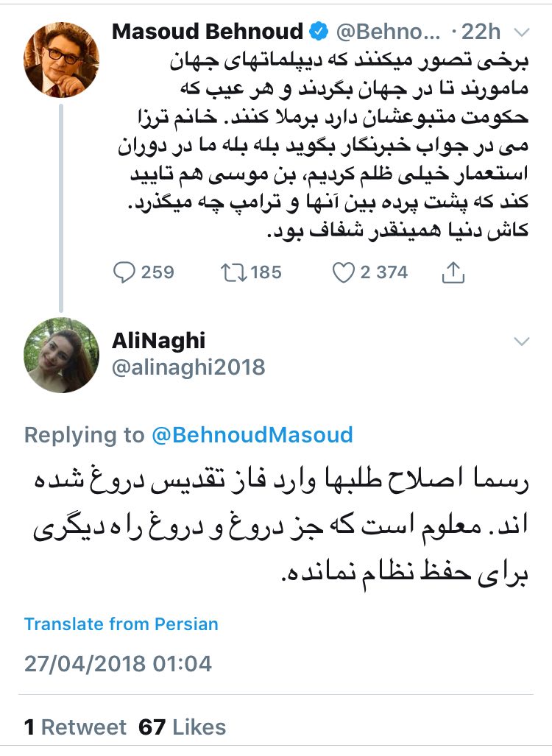Retweet Masoud Behnoud's tweet
This screenshot has width=552, height=756.
tap(232, 272)
